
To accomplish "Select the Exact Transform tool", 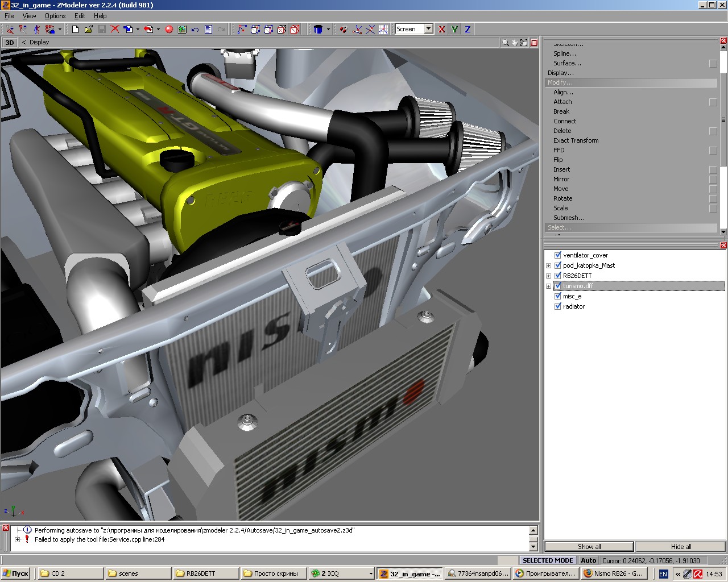I will (x=576, y=140).
